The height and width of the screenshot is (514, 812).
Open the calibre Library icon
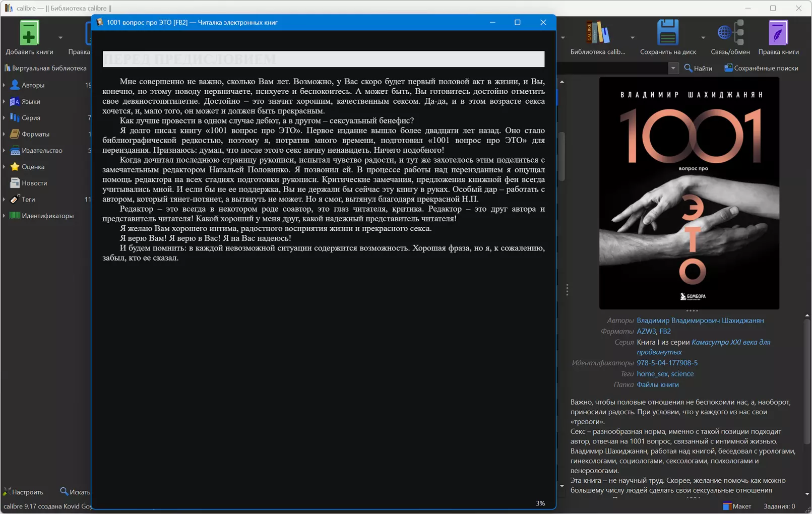(597, 33)
